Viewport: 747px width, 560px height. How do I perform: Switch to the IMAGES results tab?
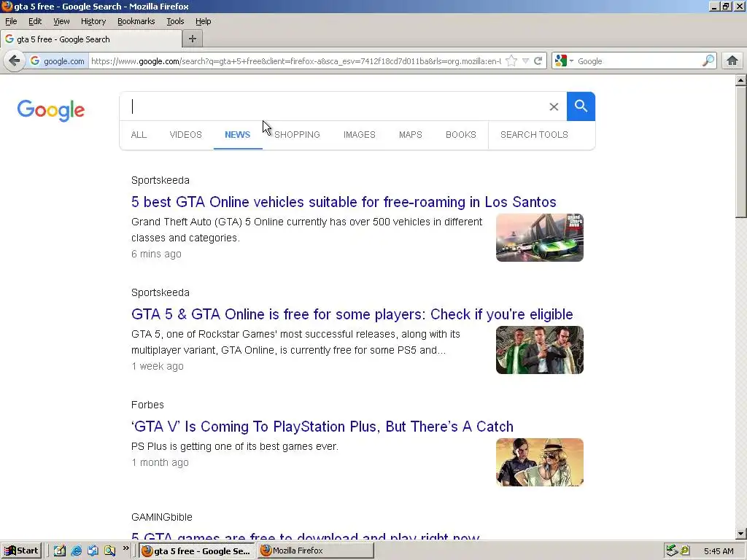(360, 135)
